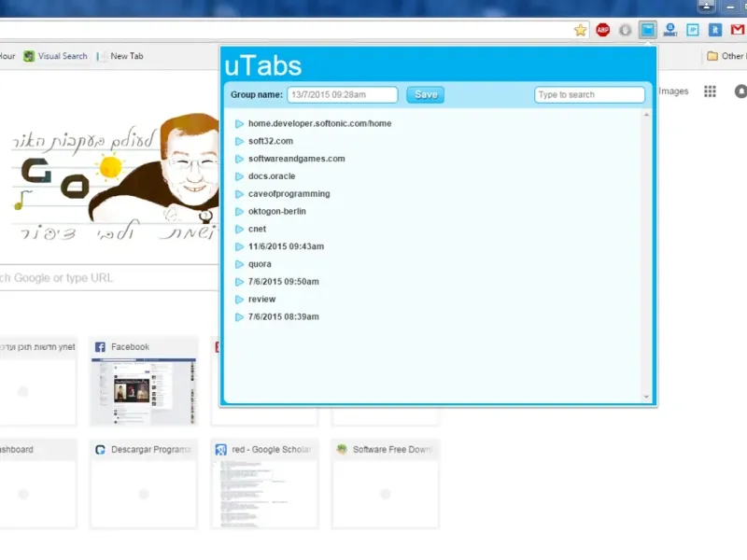Click the gray hand extension icon

(x=625, y=30)
